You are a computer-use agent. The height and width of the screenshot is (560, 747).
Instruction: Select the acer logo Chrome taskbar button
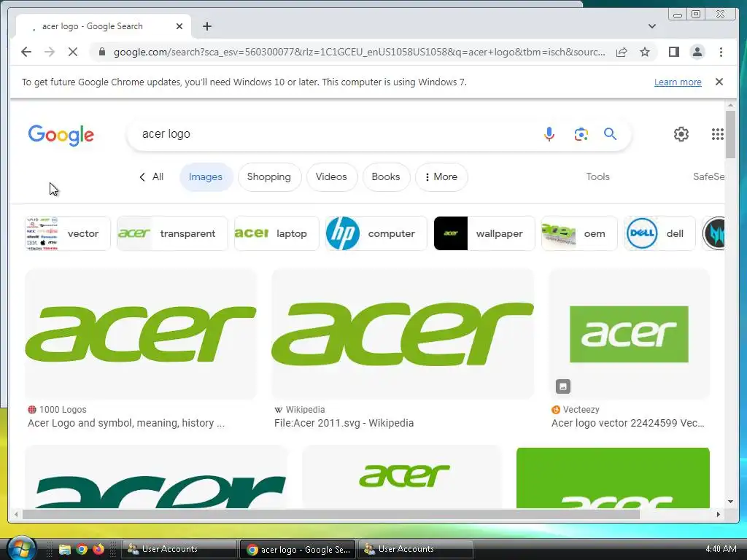tap(298, 549)
